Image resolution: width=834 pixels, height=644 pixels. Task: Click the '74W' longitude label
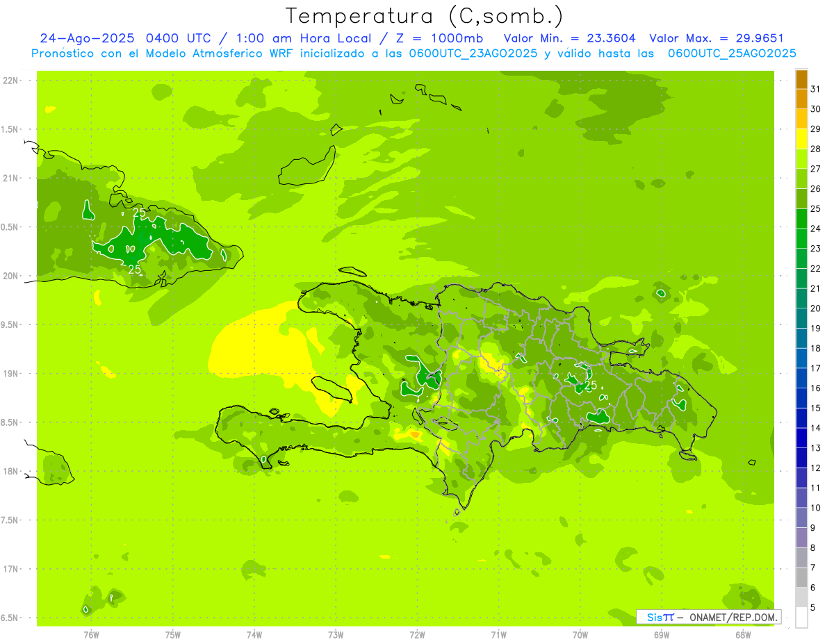[x=254, y=634]
